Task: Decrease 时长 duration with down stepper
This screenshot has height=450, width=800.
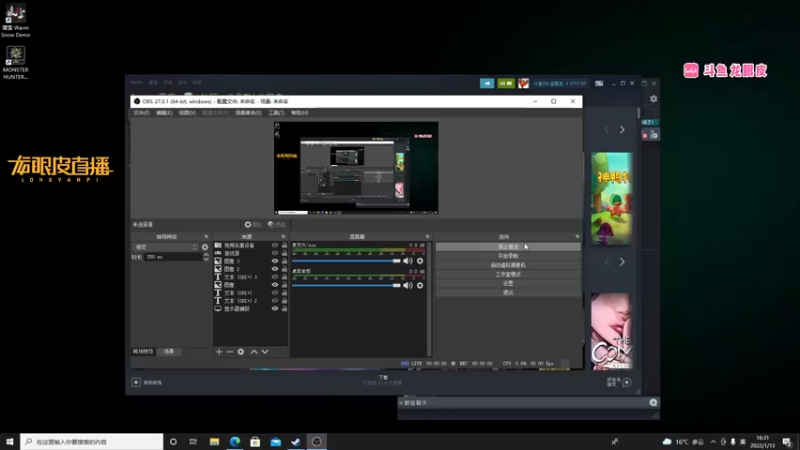Action: tap(206, 259)
